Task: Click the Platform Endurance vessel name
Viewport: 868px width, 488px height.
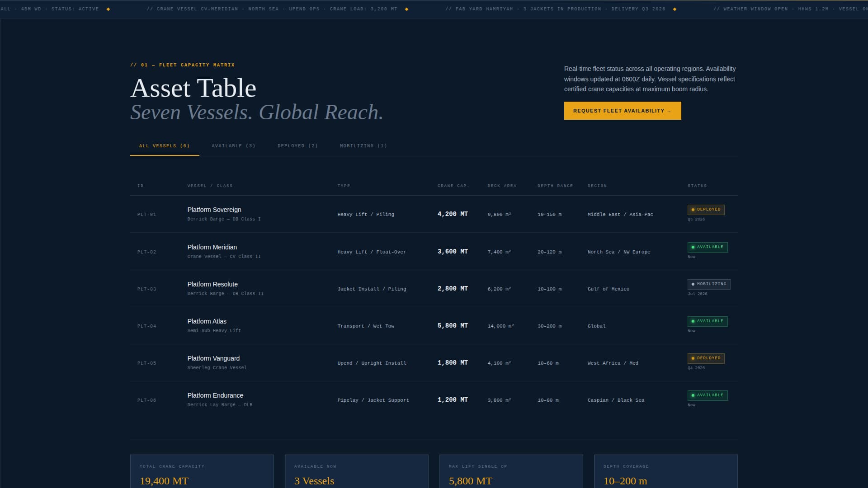Action: [x=215, y=395]
